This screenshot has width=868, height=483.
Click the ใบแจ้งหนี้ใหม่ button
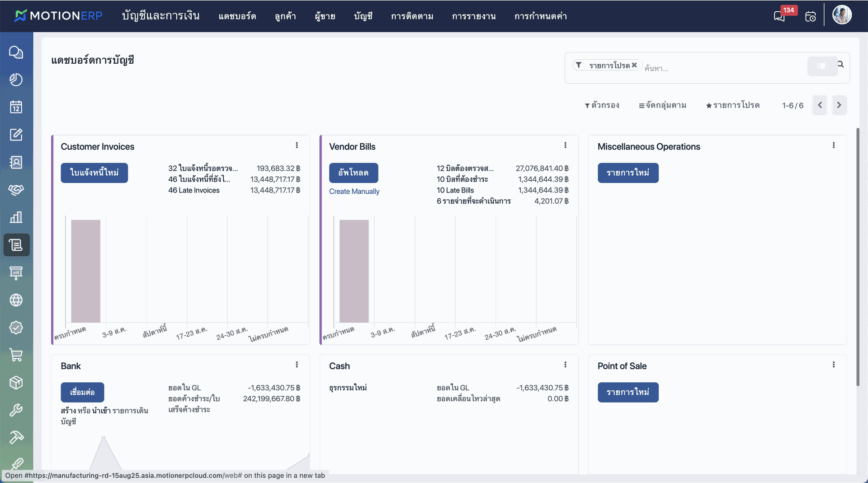(94, 173)
